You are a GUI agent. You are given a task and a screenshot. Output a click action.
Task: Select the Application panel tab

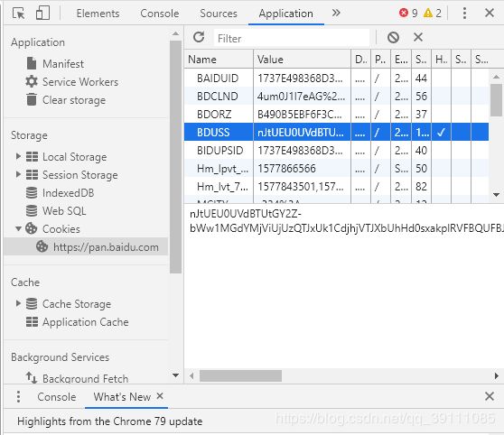285,14
